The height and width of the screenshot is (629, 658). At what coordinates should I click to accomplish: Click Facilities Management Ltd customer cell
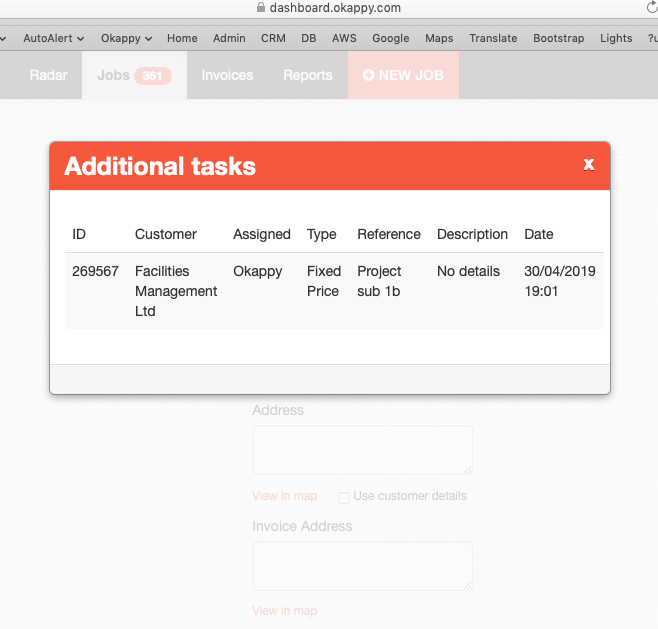pos(176,291)
